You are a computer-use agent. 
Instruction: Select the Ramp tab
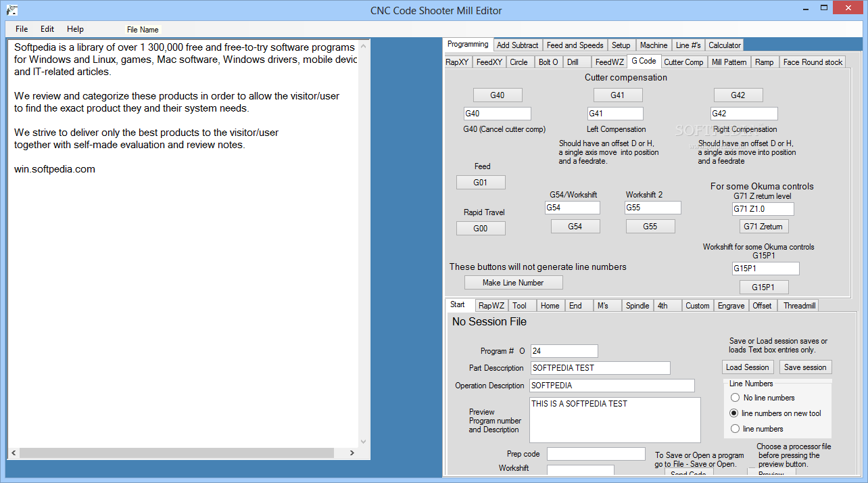(765, 62)
